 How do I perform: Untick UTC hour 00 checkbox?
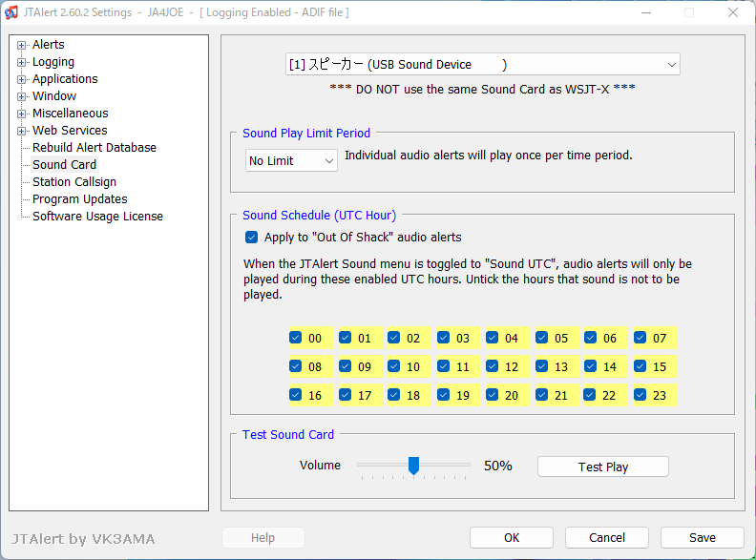(296, 338)
